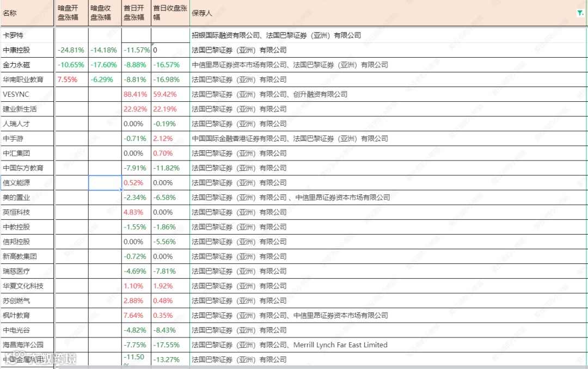Select the -1.86% cell for 中教控股
Viewport: 588px width, 369px height.
pos(170,227)
